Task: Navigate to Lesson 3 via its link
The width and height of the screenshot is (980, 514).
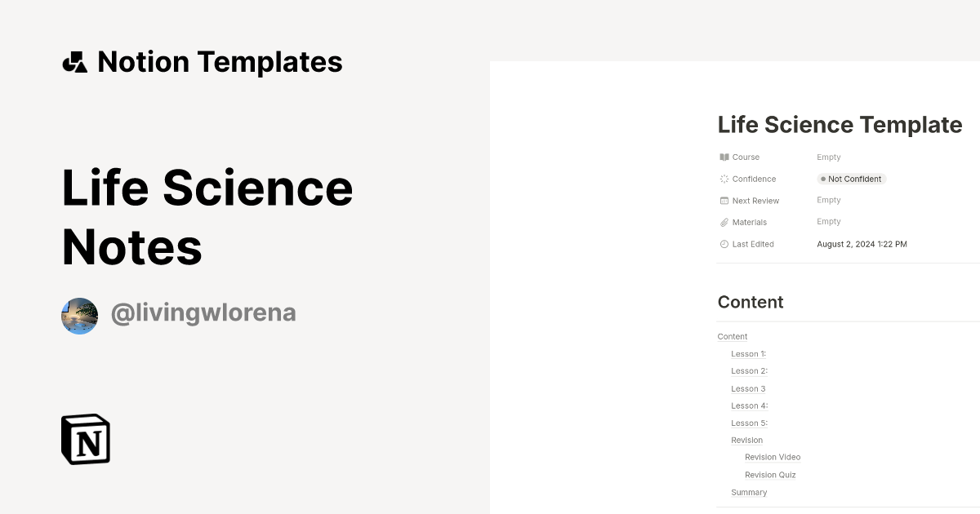Action: [x=747, y=388]
